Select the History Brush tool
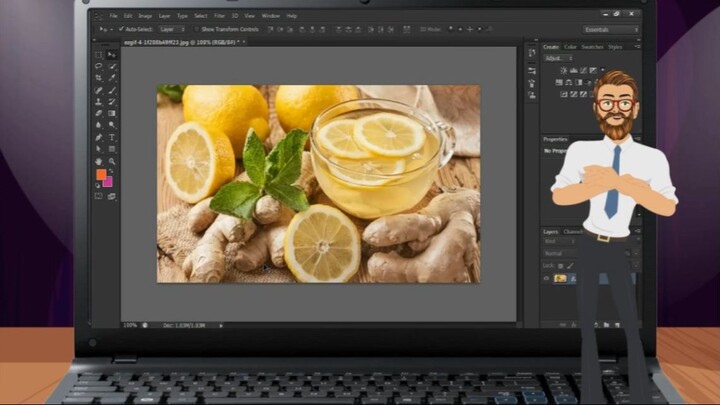Viewport: 720px width, 405px height. click(112, 102)
